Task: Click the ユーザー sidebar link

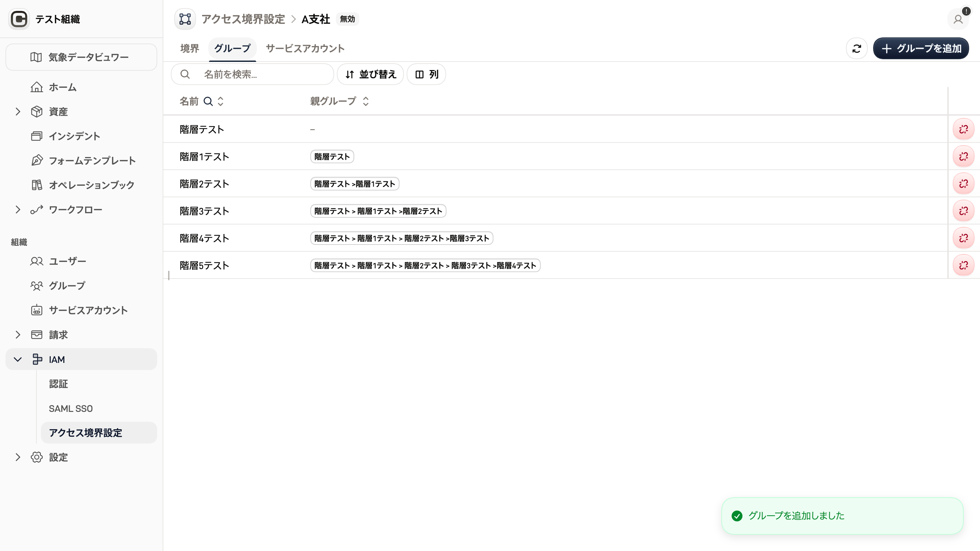Action: pyautogui.click(x=68, y=261)
